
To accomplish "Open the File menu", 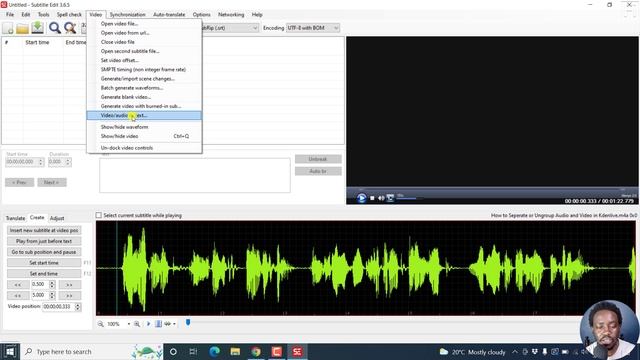I will [10, 14].
